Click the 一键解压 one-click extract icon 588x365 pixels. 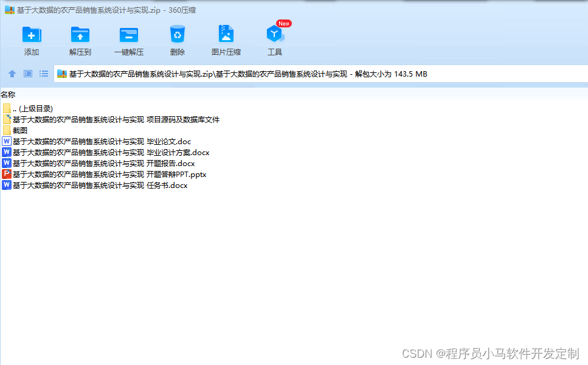(x=129, y=35)
